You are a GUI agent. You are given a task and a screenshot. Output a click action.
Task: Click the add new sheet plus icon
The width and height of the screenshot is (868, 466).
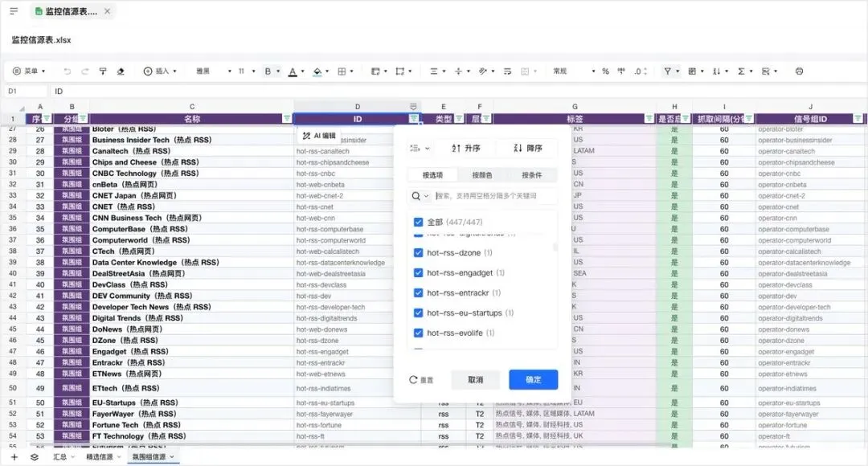click(x=14, y=457)
